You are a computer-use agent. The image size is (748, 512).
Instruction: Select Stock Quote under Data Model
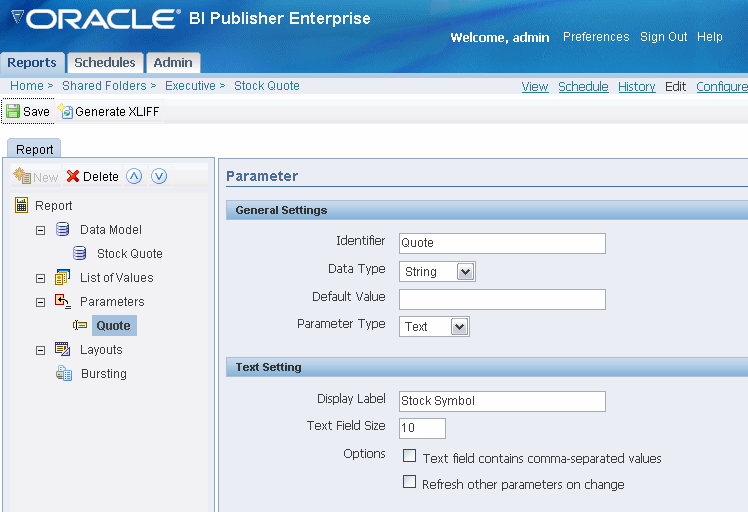(130, 253)
